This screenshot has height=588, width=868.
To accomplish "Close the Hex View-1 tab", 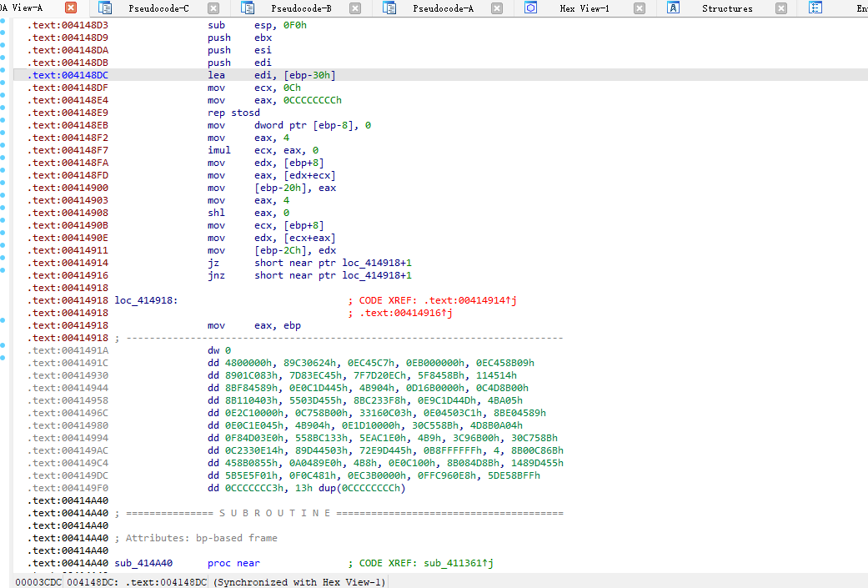I will [x=640, y=8].
